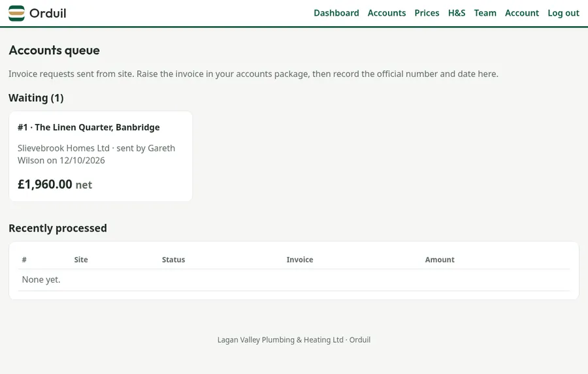The height and width of the screenshot is (374, 588).
Task: Open The Linen Quarter, Banbridge request card
Action: [101, 156]
